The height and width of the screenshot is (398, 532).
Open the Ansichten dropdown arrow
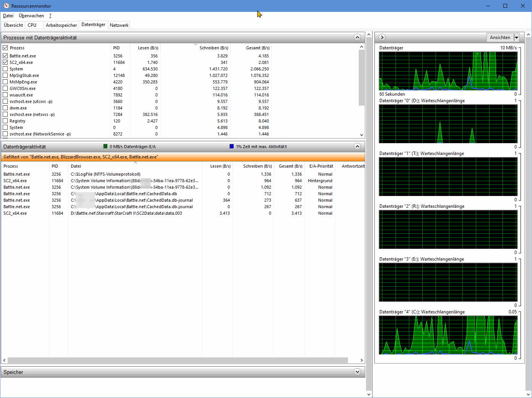[516, 38]
